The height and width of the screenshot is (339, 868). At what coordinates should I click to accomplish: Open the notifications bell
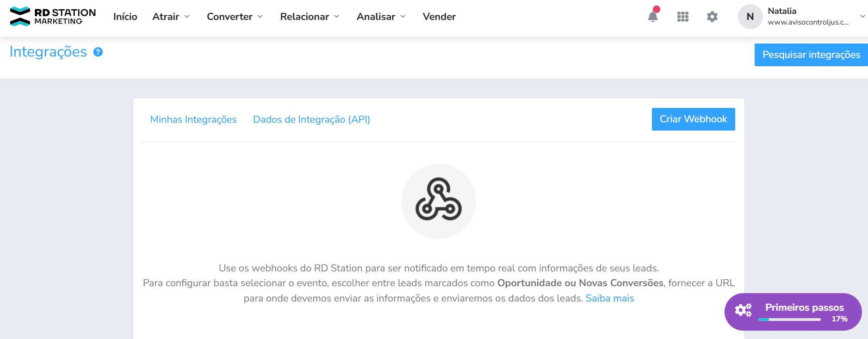click(x=653, y=17)
